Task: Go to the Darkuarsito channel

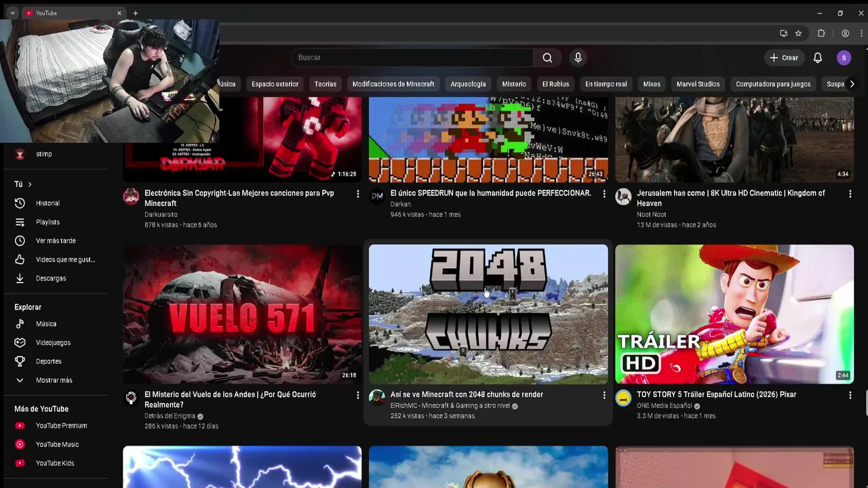Action: point(161,214)
